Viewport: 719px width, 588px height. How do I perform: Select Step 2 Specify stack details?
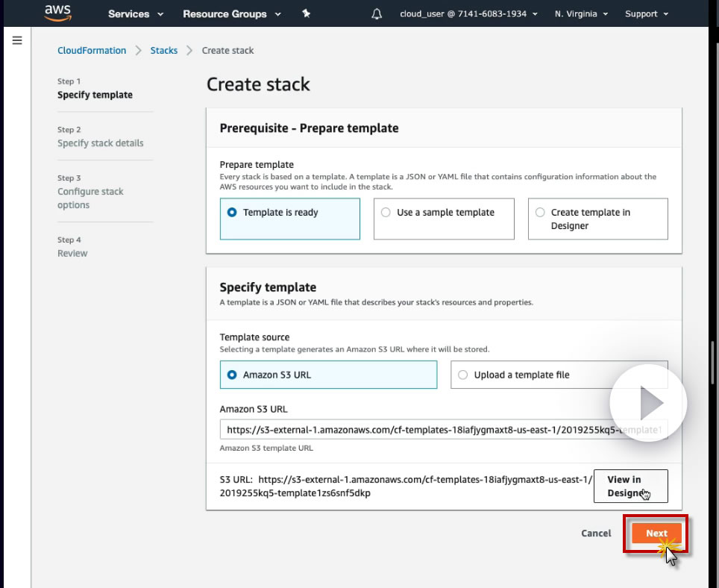[101, 137]
